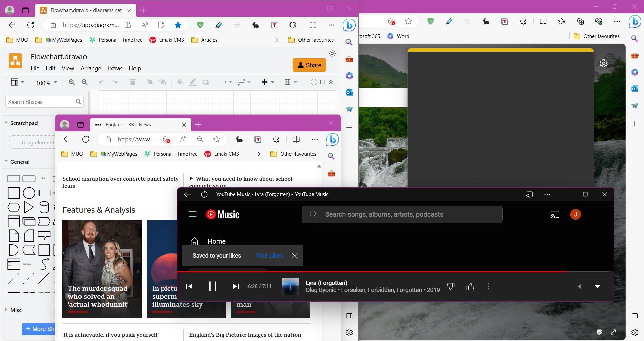Dislike the currently playing song
This screenshot has height=341, width=644.
tap(451, 286)
